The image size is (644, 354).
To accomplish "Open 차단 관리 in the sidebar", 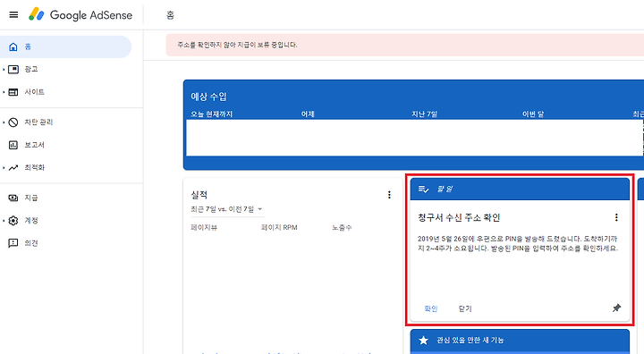I will [38, 122].
